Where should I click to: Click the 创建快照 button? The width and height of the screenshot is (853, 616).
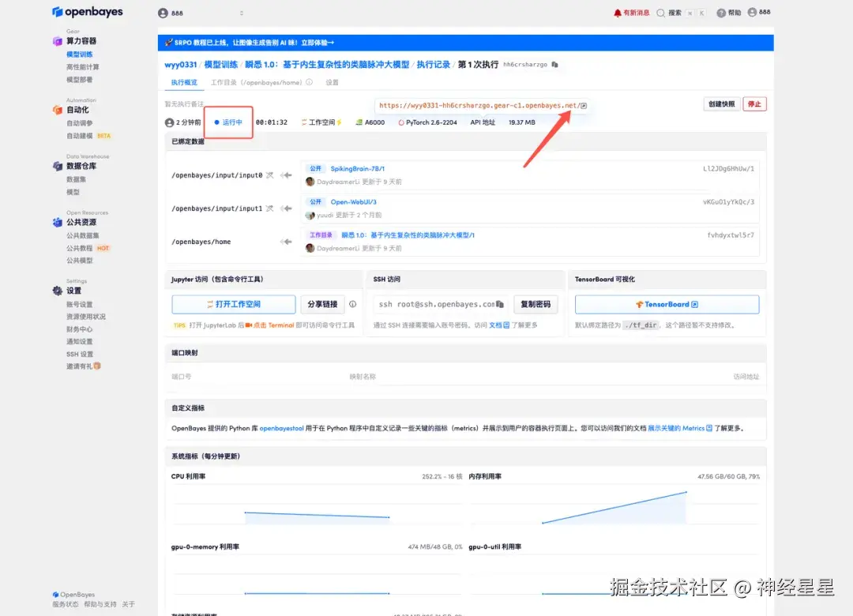pyautogui.click(x=721, y=104)
